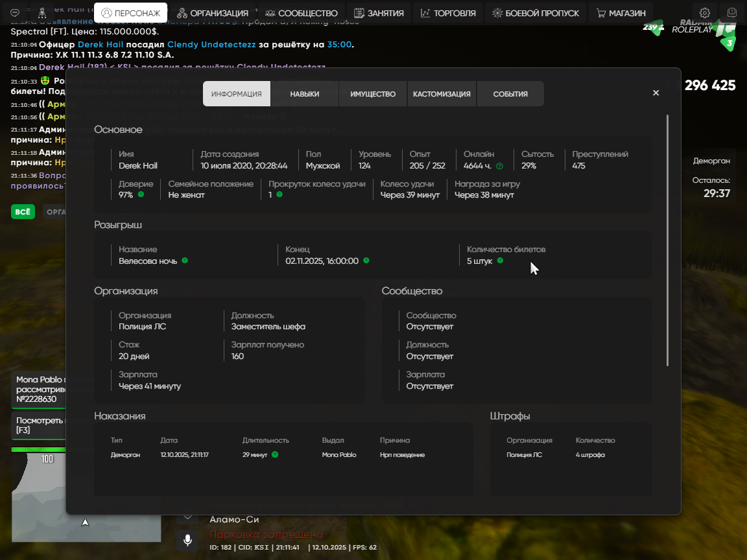The width and height of the screenshot is (747, 560).
Task: Select the Кастомизация tab
Action: pyautogui.click(x=442, y=94)
